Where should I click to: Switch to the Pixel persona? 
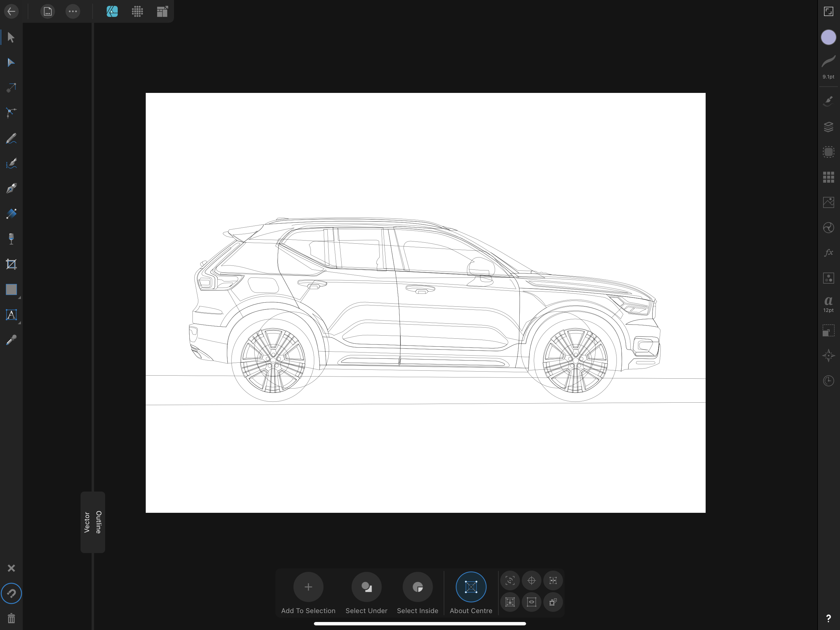click(137, 11)
